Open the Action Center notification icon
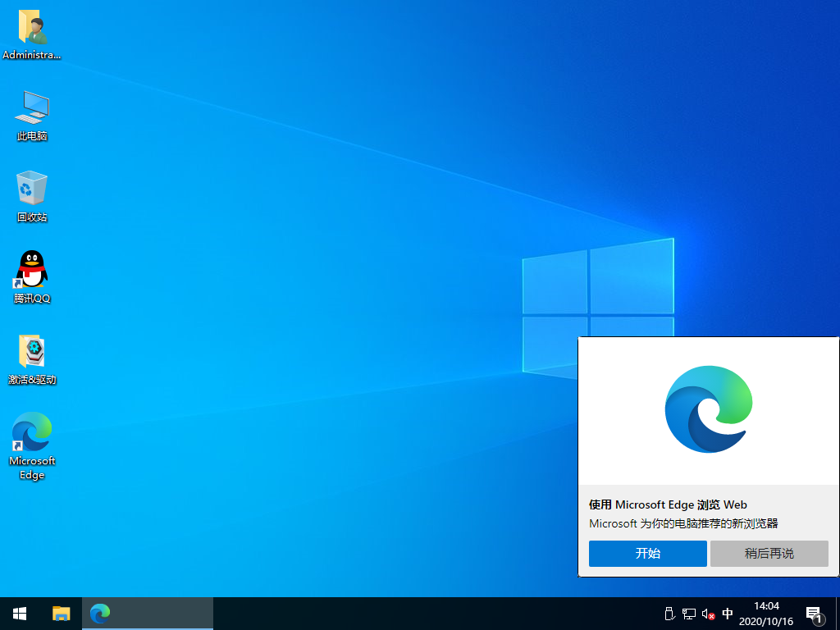The width and height of the screenshot is (840, 630). click(x=815, y=614)
